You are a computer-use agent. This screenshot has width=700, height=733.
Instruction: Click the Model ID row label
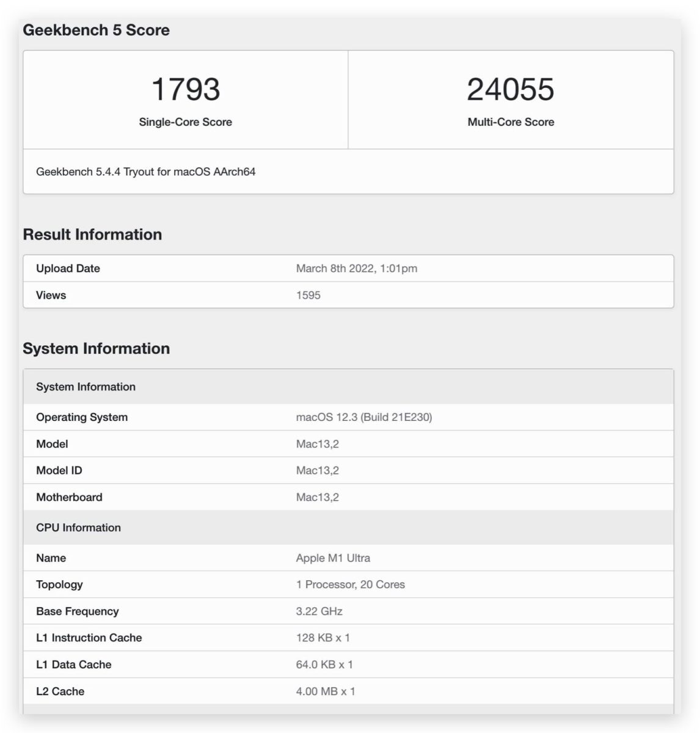point(59,471)
